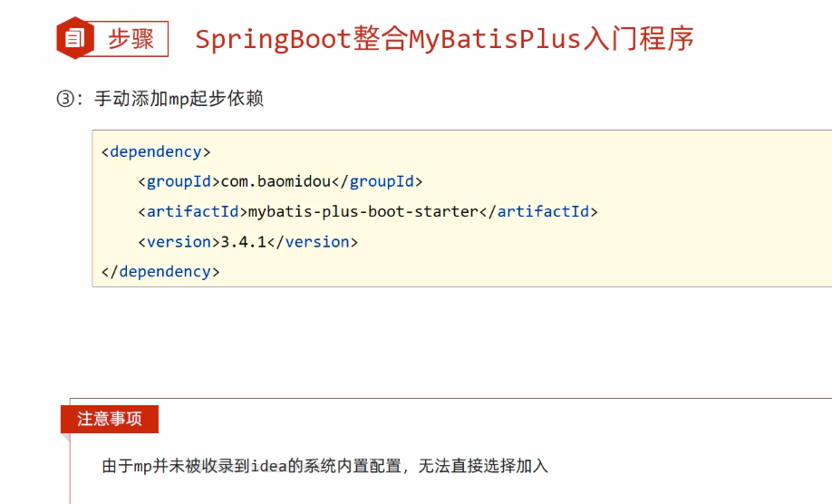Click the 手动添加mp起步依赖 step text
The image size is (832, 504).
(179, 99)
